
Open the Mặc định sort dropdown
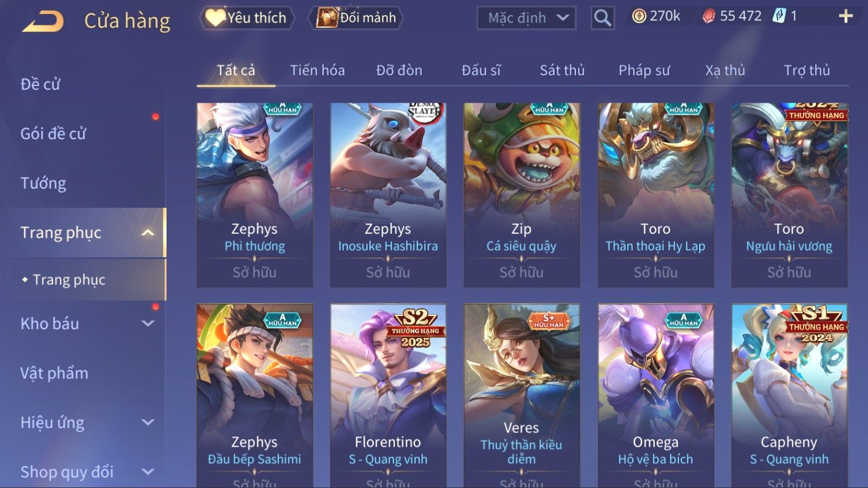[526, 18]
